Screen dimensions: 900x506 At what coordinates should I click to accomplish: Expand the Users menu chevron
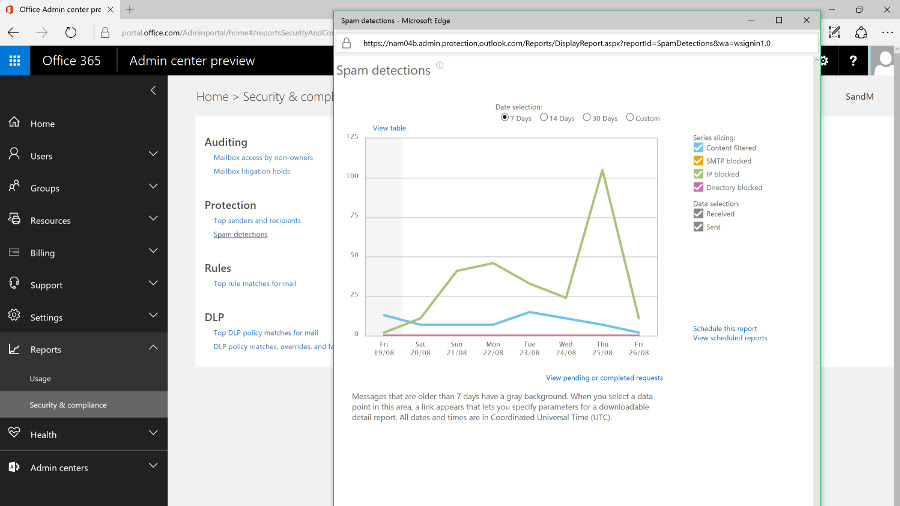click(153, 154)
